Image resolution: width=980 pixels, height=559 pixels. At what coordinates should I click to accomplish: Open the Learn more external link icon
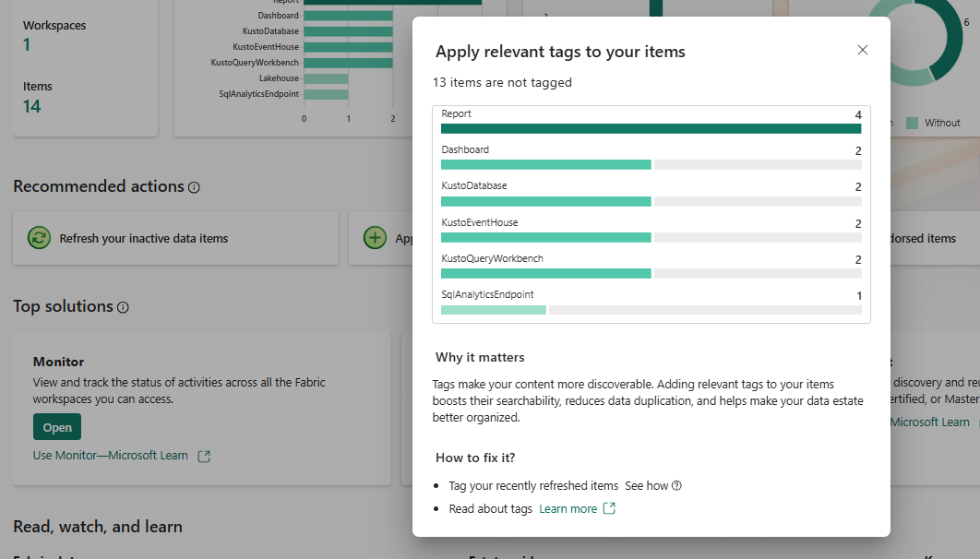point(609,509)
